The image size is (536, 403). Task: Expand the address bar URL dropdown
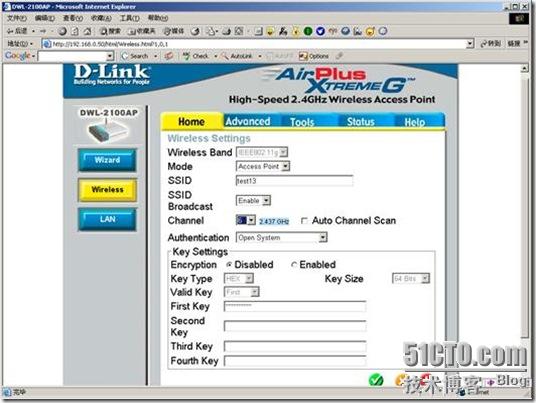470,44
